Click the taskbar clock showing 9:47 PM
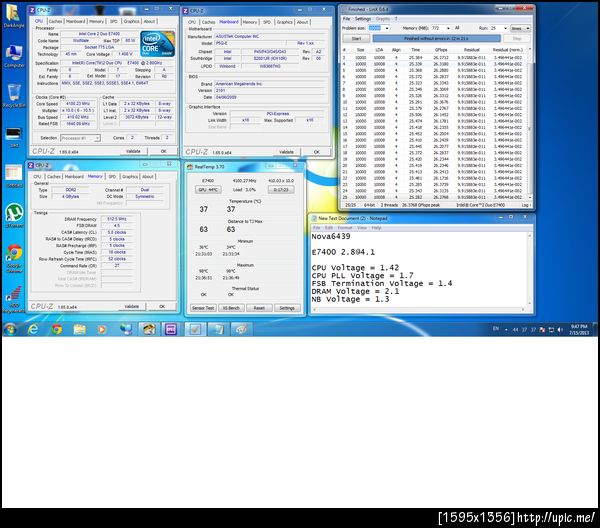600x528 pixels. (579, 329)
